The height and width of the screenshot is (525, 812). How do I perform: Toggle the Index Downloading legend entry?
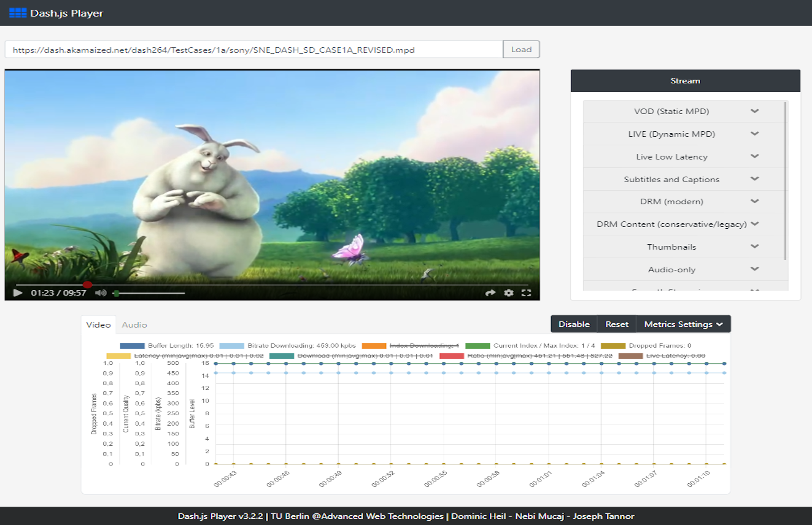pyautogui.click(x=411, y=346)
